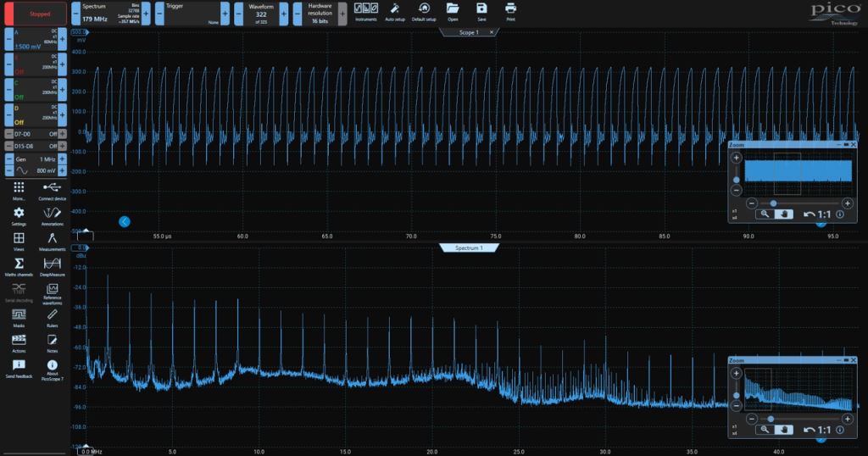Toggle digital channels D7-D0
This screenshot has width=868, height=456.
36,134
